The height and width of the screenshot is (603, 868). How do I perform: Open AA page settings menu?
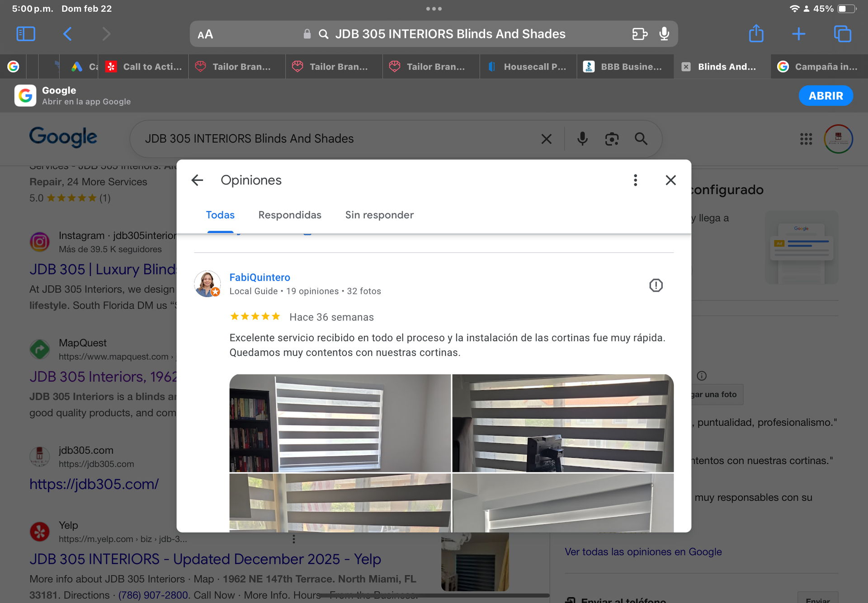pyautogui.click(x=205, y=34)
